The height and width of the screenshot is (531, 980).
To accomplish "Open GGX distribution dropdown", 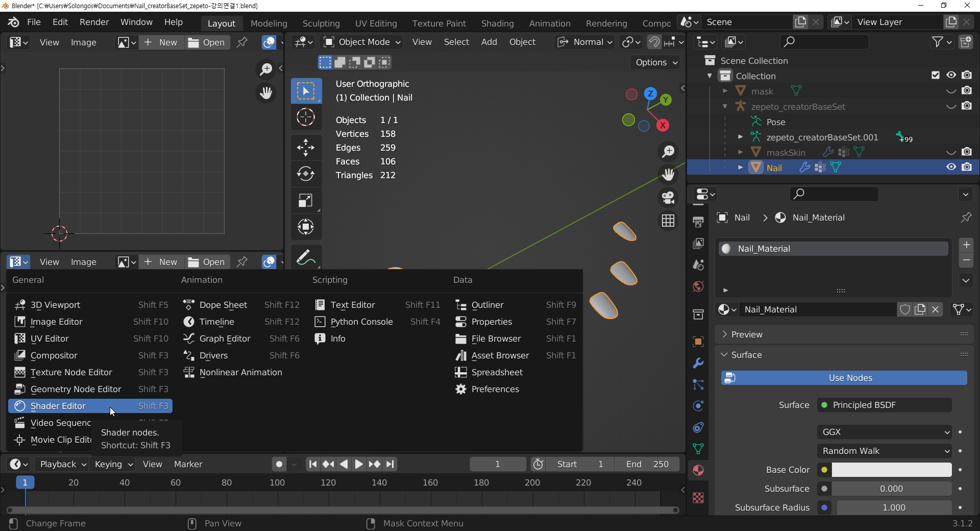I will 885,432.
